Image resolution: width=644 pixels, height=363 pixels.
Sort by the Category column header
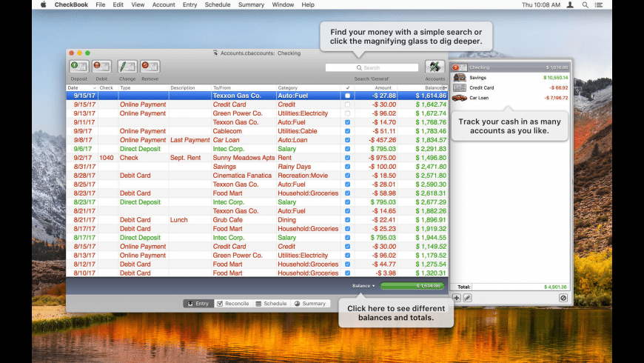click(309, 88)
